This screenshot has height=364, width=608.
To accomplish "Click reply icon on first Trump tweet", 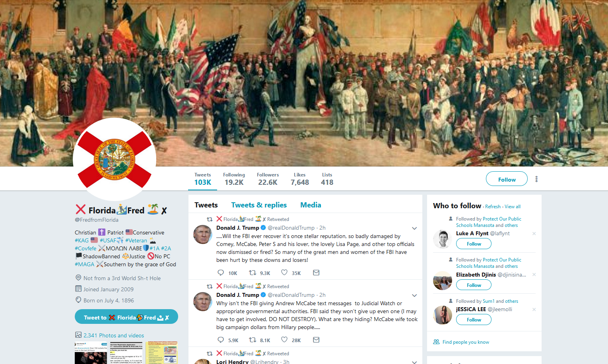I will click(221, 273).
